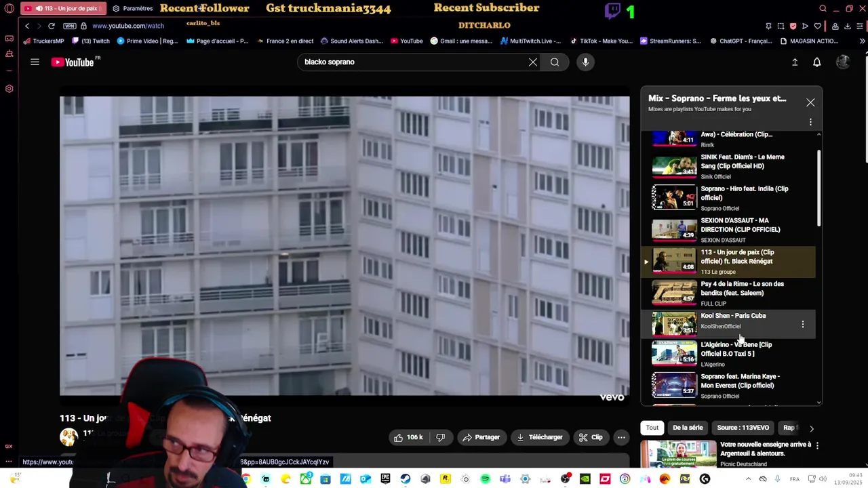Play L'Algérino - Va Bene playlist item
The width and height of the screenshot is (868, 488).
[729, 354]
